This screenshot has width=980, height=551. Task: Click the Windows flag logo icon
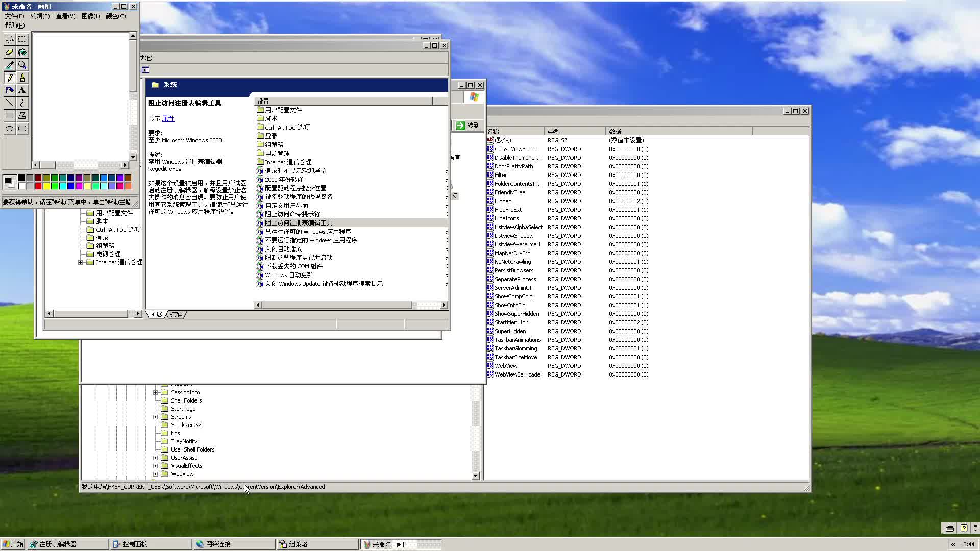pos(474,97)
